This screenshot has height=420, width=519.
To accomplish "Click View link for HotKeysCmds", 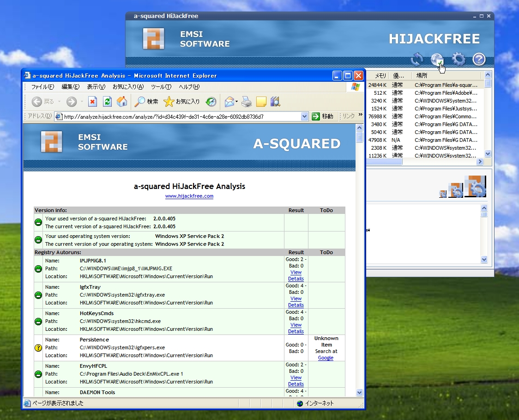I will pyautogui.click(x=296, y=325).
